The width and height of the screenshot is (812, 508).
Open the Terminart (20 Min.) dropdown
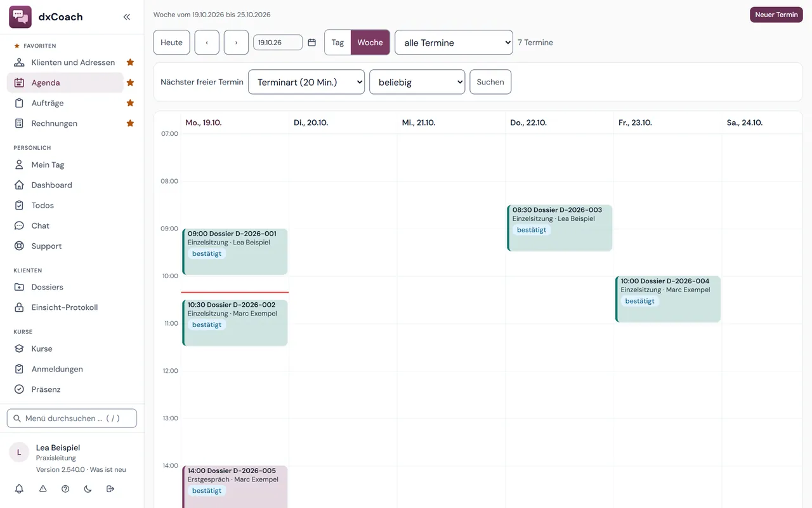(306, 82)
